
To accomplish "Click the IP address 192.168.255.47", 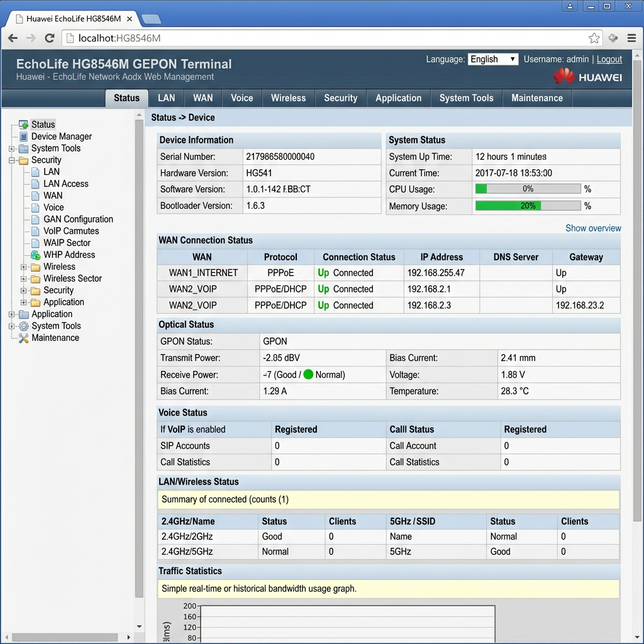I will click(x=436, y=273).
